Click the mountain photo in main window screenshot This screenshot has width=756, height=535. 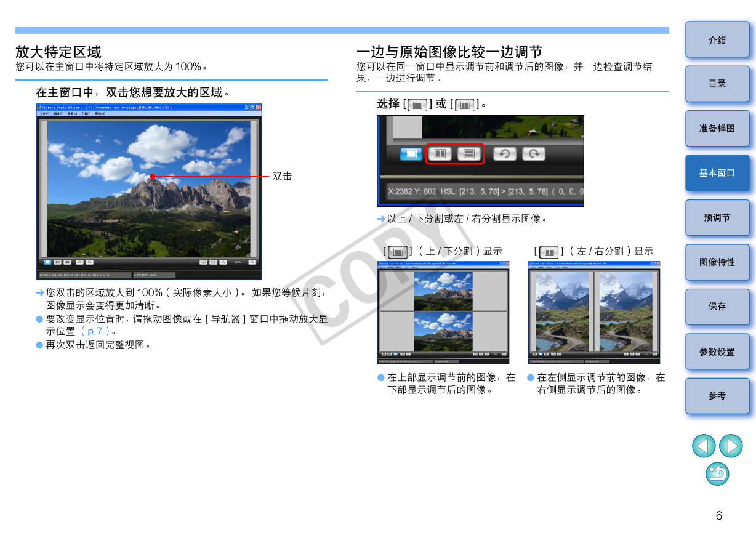pyautogui.click(x=149, y=189)
